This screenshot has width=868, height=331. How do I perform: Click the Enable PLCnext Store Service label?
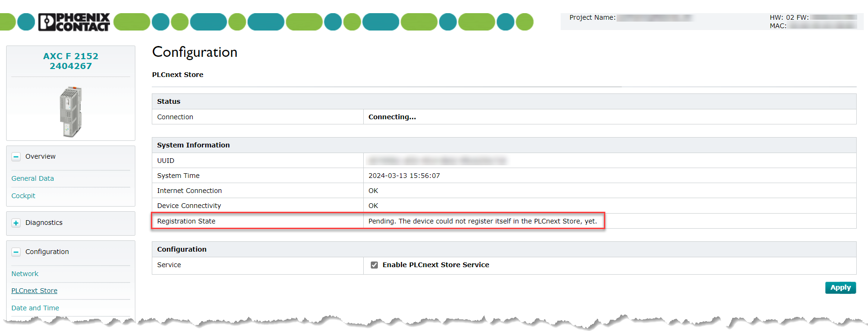pos(436,265)
